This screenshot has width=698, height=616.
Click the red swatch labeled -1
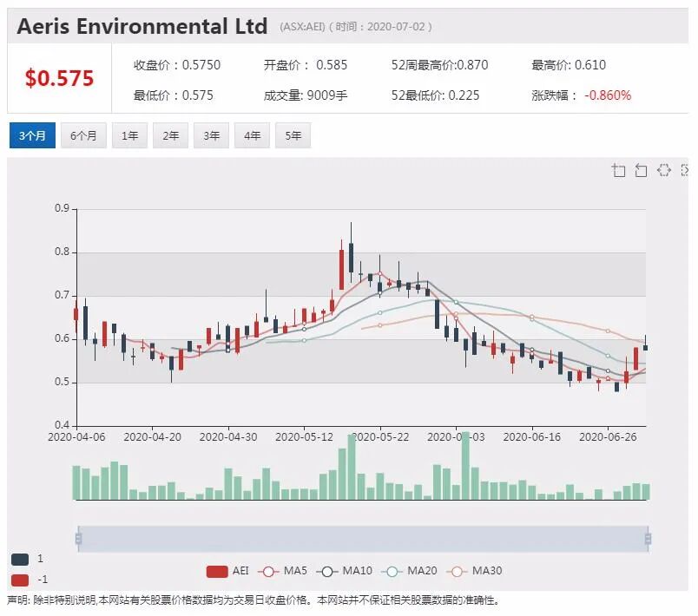tap(20, 580)
